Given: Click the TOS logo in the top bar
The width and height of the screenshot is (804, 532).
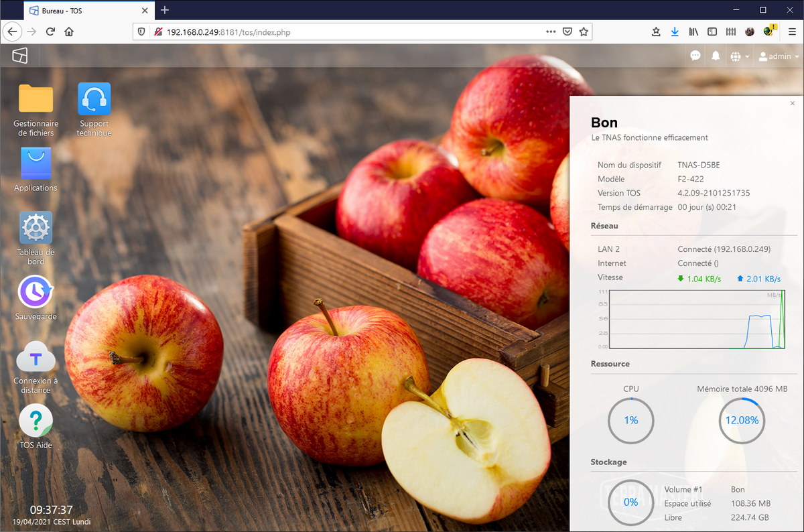Looking at the screenshot, I should tap(20, 56).
